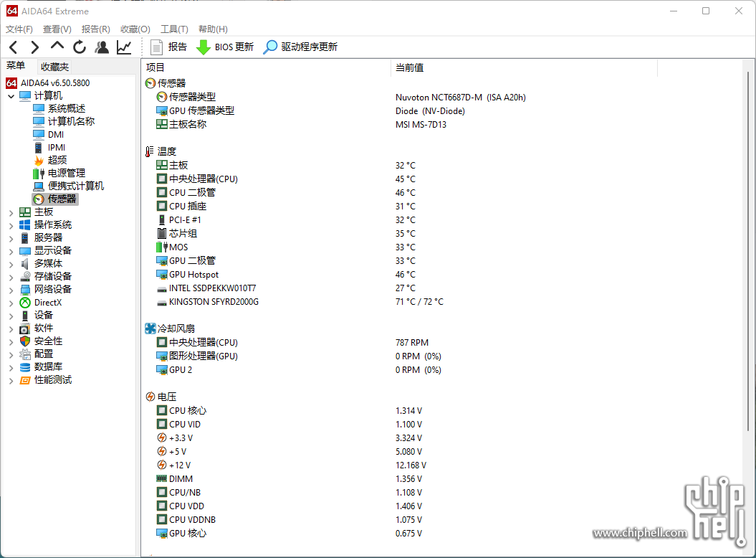Refresh the page with the circular arrow icon
Viewport: 756px width, 558px height.
(80, 47)
